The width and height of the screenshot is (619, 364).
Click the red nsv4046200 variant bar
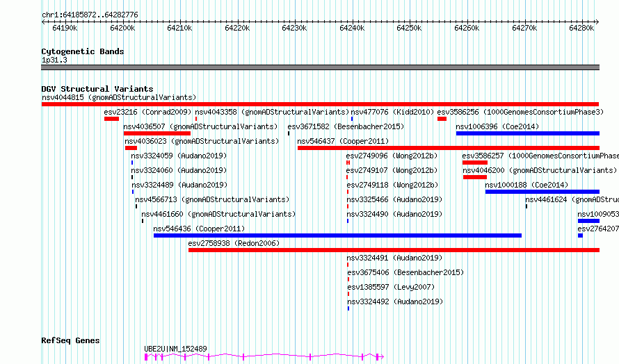pyautogui.click(x=475, y=177)
